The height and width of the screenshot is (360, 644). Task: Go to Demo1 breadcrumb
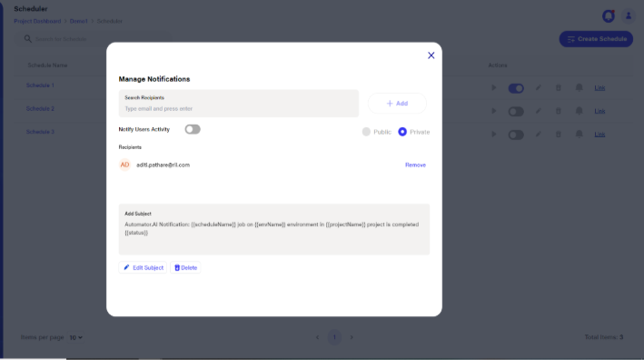tap(78, 22)
